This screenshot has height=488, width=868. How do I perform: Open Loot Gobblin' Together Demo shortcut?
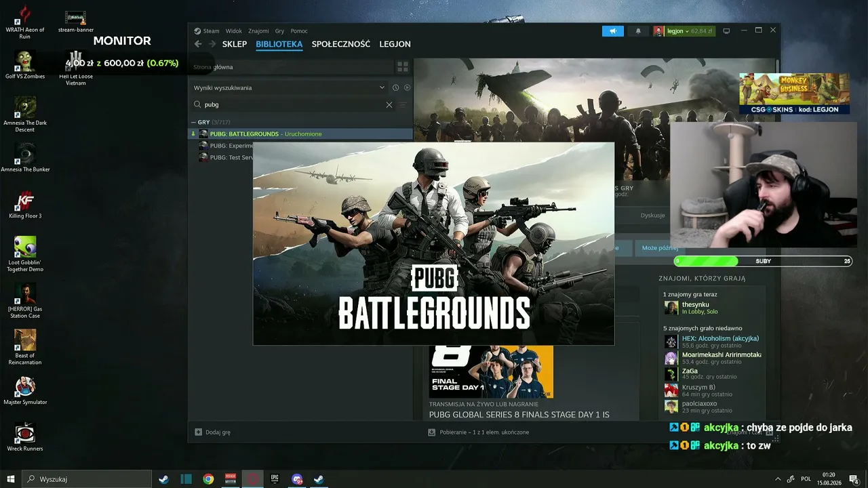[25, 254]
